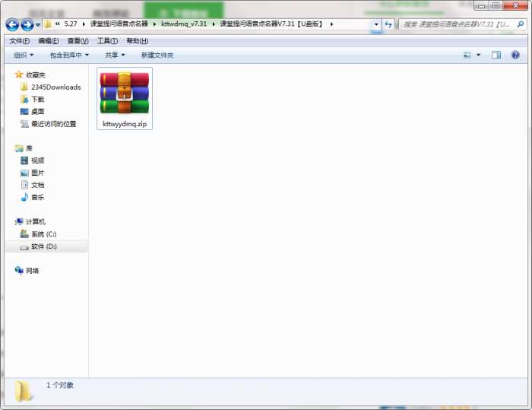Open the 帮助(H) menu
This screenshot has width=532, height=410.
137,41
